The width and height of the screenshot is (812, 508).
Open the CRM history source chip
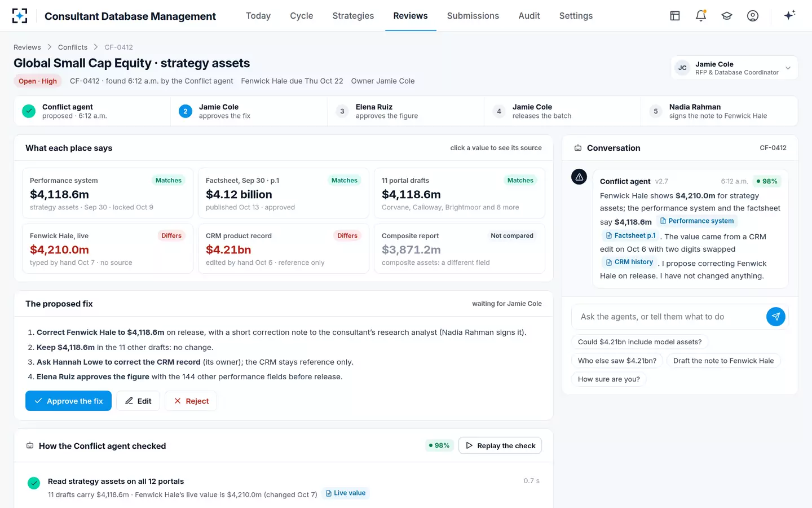(629, 262)
